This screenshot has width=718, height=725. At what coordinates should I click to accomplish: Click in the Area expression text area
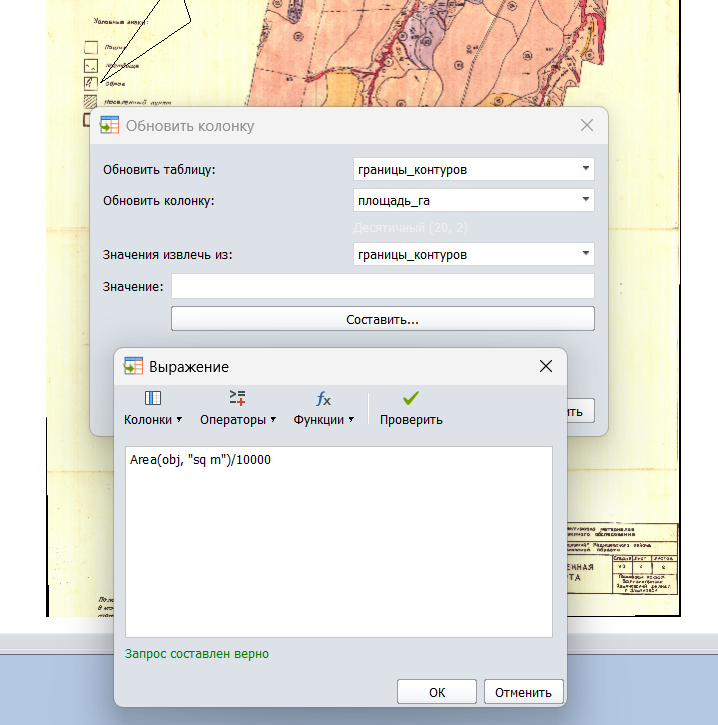338,540
